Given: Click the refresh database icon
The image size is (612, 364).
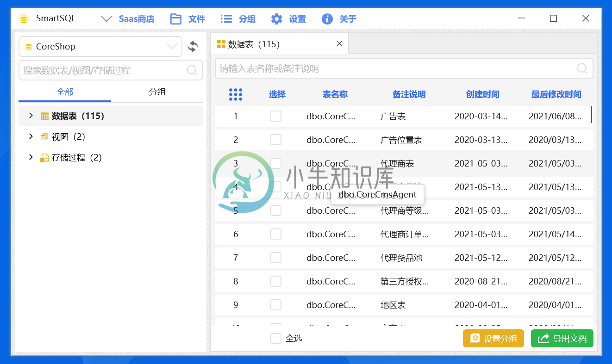Looking at the screenshot, I should [193, 46].
